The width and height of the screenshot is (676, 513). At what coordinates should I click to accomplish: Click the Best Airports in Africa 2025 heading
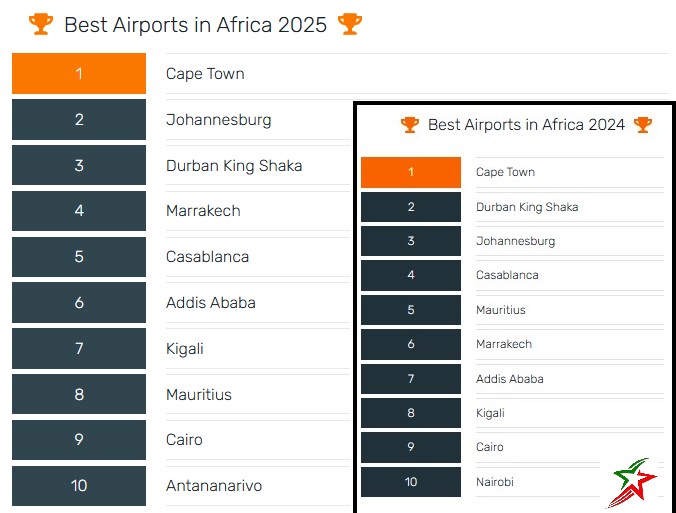pyautogui.click(x=195, y=25)
